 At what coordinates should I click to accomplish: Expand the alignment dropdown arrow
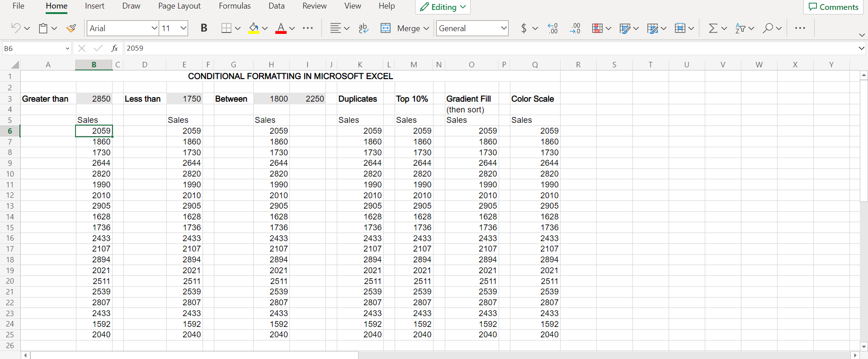click(x=347, y=28)
